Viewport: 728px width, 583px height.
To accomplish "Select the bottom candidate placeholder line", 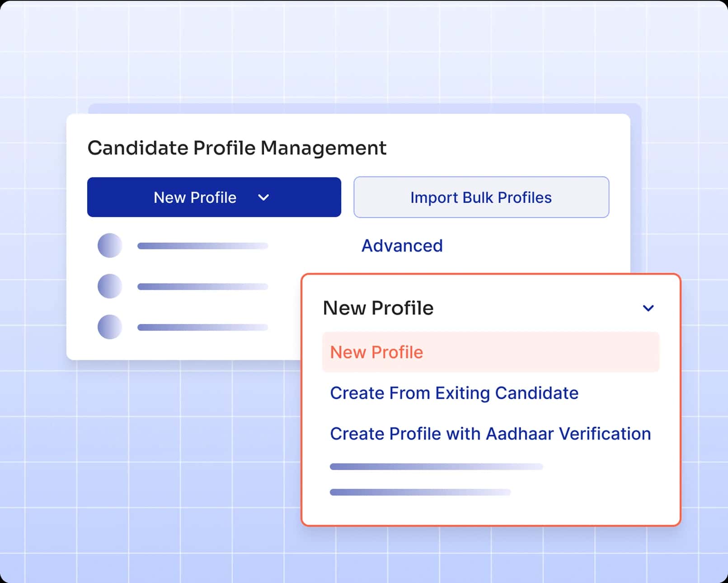I will (202, 327).
